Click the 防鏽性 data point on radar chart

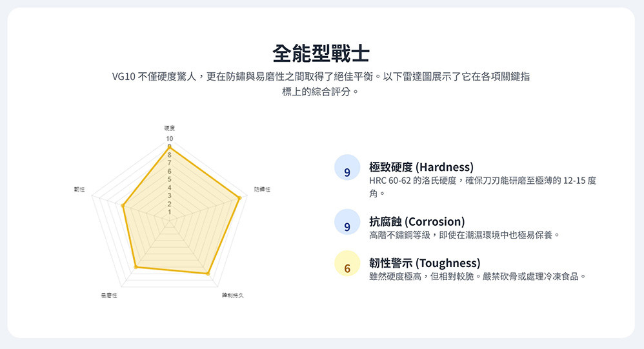(x=239, y=197)
